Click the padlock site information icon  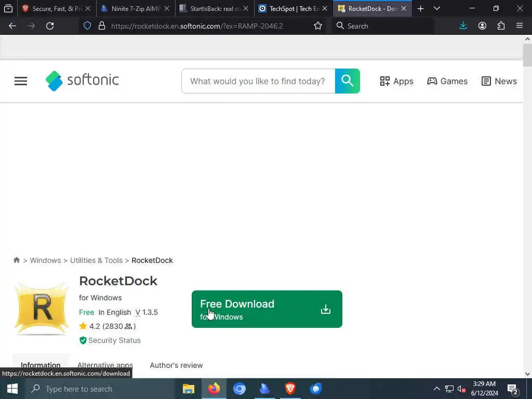pyautogui.click(x=101, y=26)
